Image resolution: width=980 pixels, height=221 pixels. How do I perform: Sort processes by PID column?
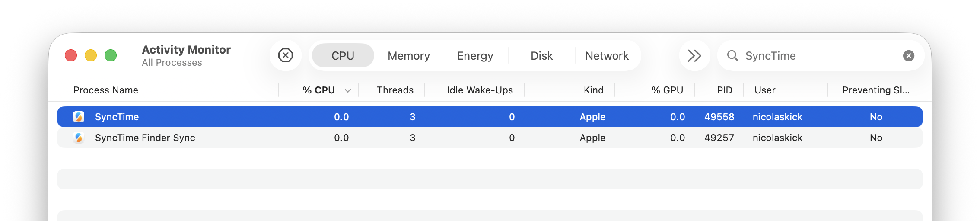(x=725, y=90)
